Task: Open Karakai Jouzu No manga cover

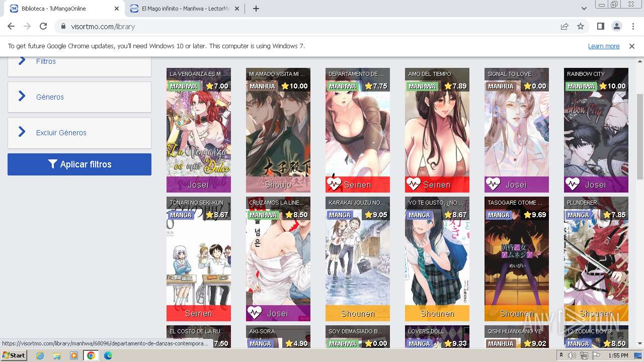Action: pyautogui.click(x=358, y=259)
